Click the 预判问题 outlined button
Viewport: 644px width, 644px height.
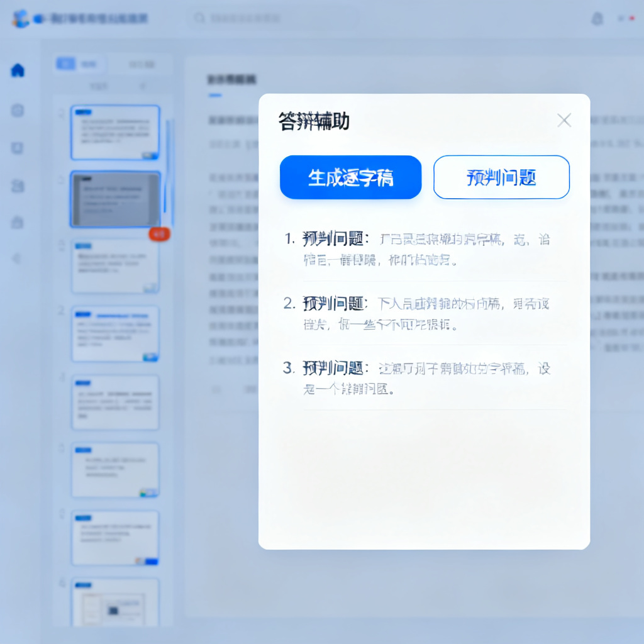pos(501,177)
